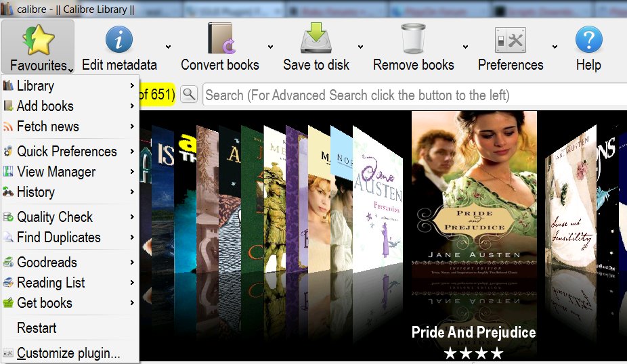Choose Quick Preferences menu entry
This screenshot has height=364, width=627.
coord(70,151)
